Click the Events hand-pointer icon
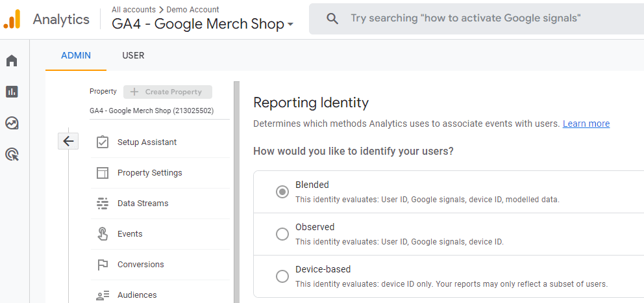Image resolution: width=644 pixels, height=303 pixels. pyautogui.click(x=103, y=234)
